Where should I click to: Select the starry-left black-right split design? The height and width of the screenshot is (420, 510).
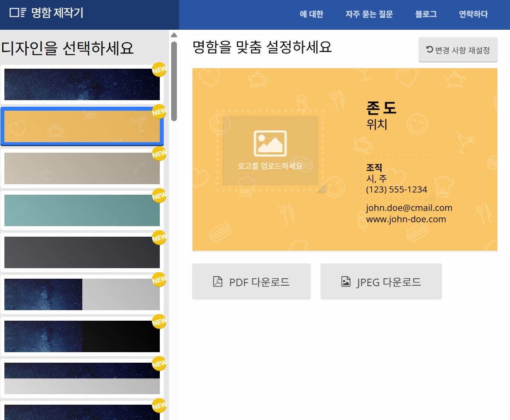tap(82, 336)
